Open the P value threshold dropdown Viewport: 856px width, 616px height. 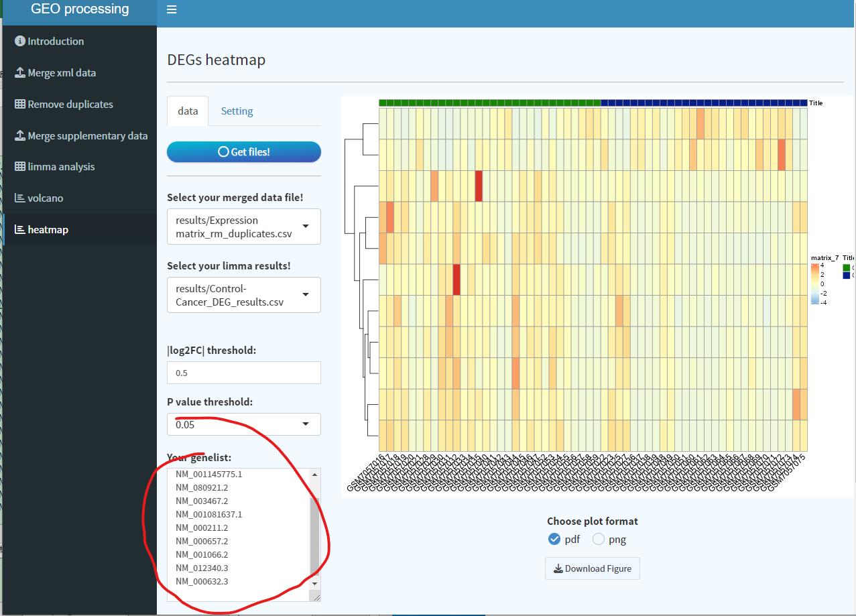tap(244, 424)
